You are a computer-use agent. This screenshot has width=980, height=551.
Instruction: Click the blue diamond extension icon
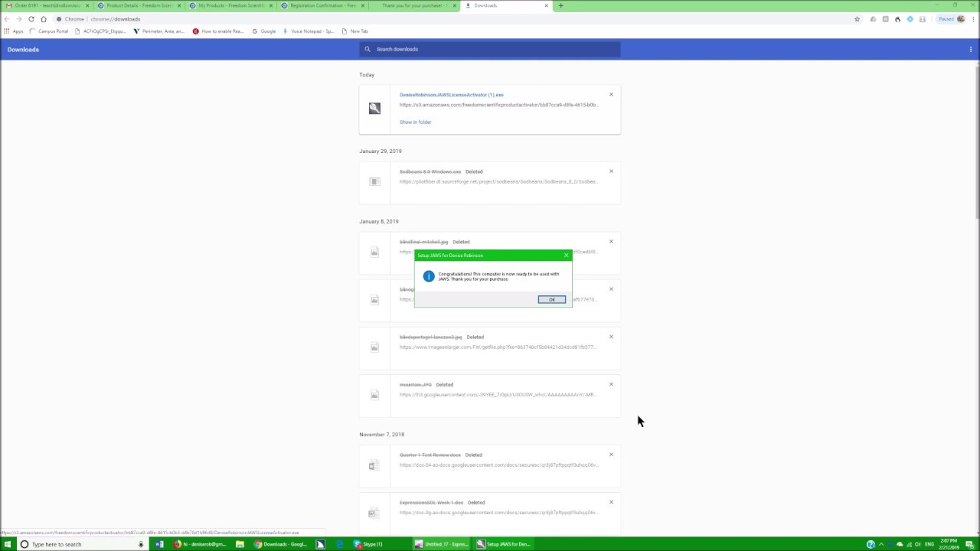(910, 19)
